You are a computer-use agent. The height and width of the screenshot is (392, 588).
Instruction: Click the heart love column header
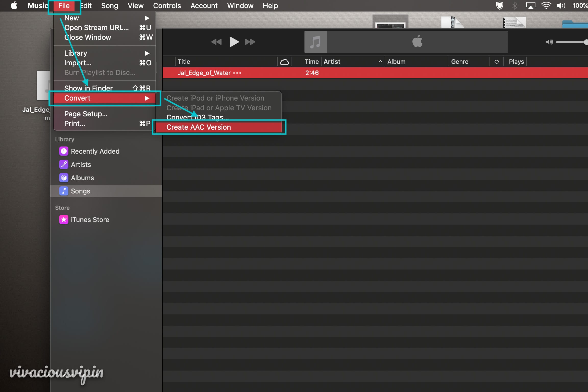496,62
